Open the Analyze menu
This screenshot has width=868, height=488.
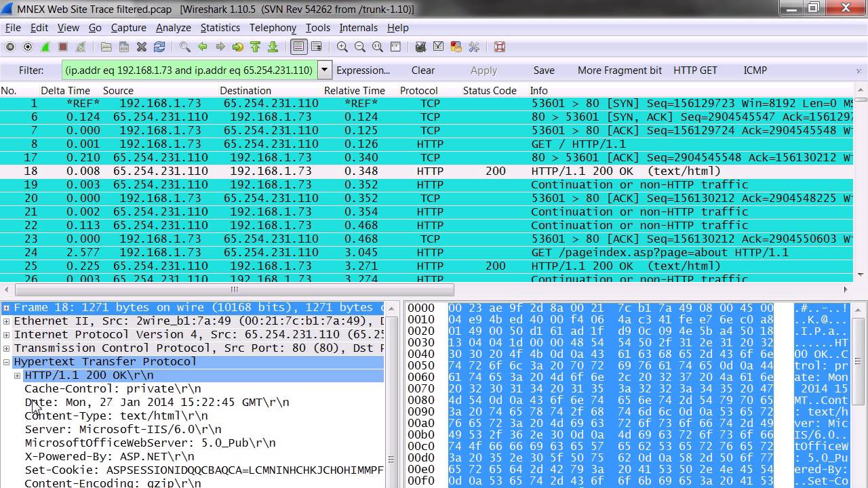(x=174, y=28)
